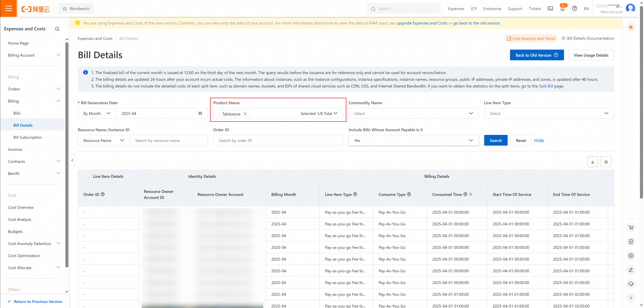Select Cost Overview menu item
This screenshot has height=308, width=644.
point(21,207)
